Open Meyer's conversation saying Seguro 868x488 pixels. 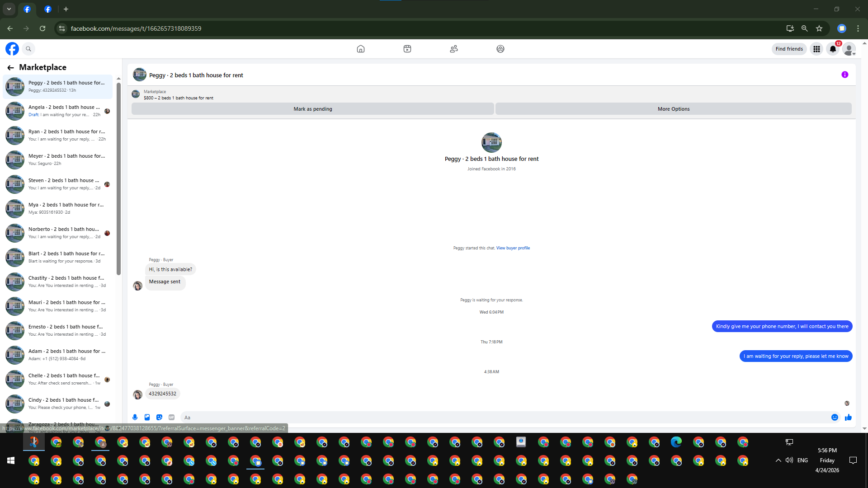click(58, 160)
